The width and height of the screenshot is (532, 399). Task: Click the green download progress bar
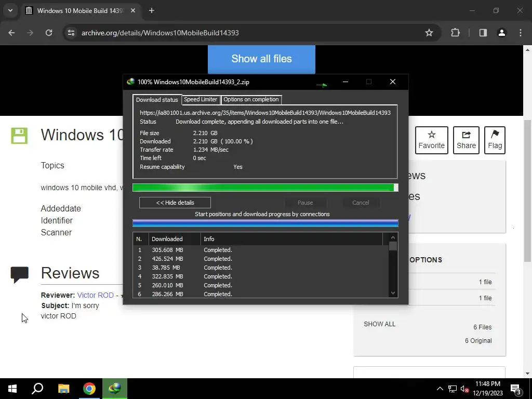coord(265,188)
